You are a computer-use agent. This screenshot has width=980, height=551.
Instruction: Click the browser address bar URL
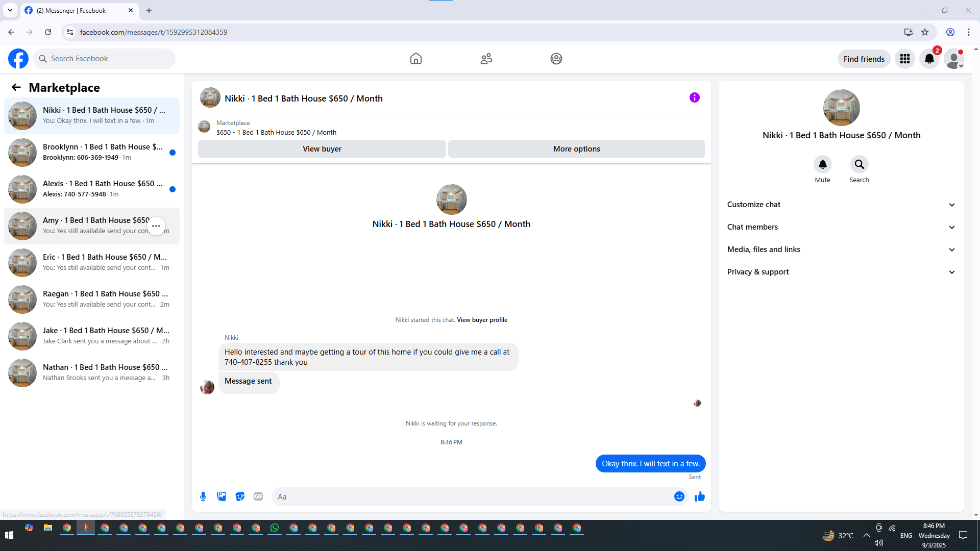coord(153,32)
